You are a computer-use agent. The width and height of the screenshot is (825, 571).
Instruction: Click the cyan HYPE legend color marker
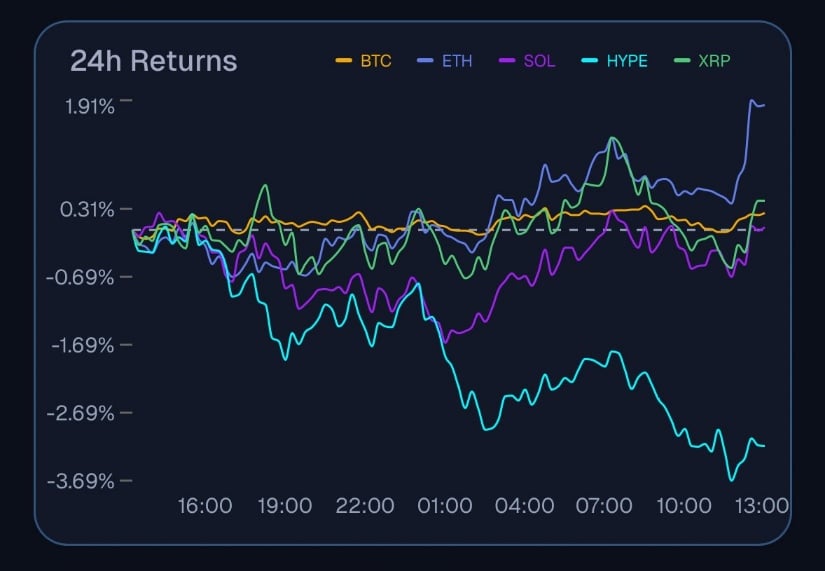(x=589, y=61)
